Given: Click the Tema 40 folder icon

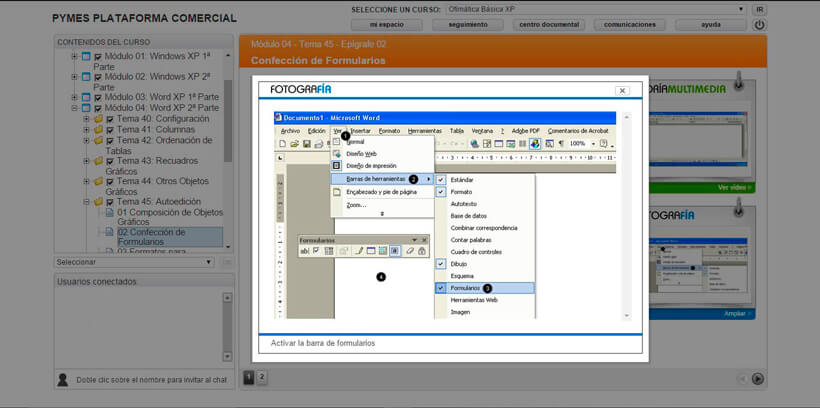Looking at the screenshot, I should tap(98, 119).
